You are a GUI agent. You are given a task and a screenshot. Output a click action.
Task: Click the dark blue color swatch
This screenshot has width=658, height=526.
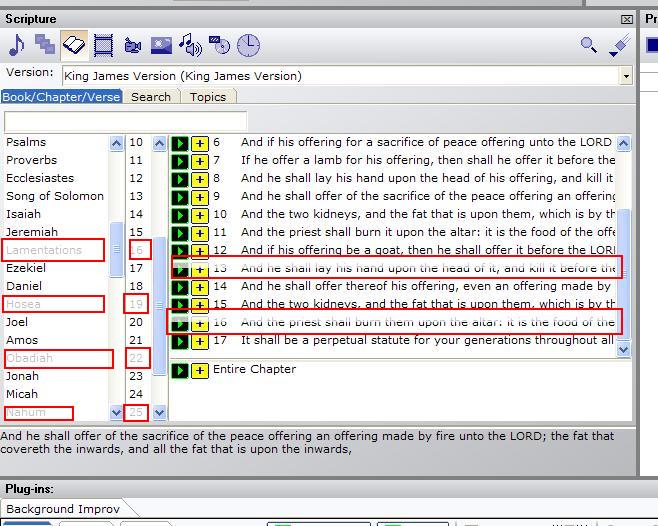click(652, 45)
